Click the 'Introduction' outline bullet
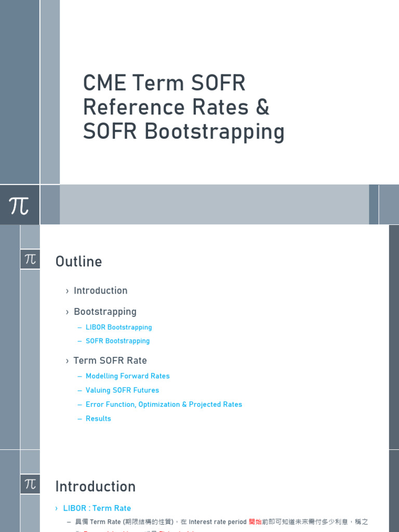The width and height of the screenshot is (399, 532). pyautogui.click(x=100, y=290)
